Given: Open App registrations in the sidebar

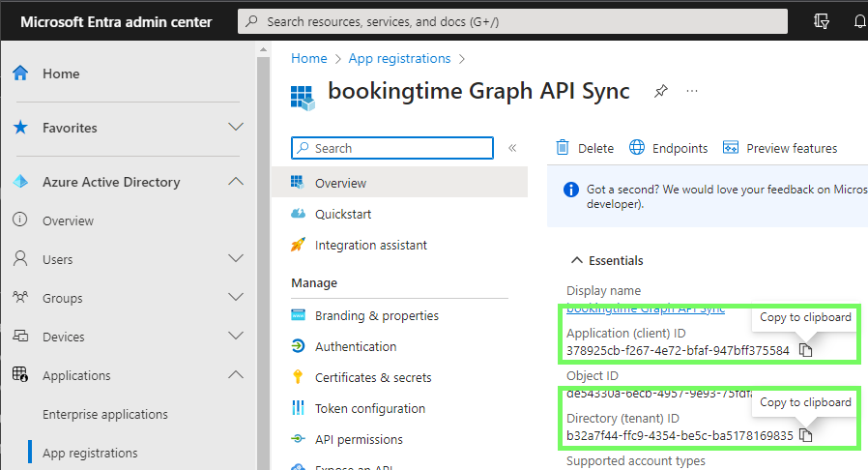Looking at the screenshot, I should pyautogui.click(x=90, y=453).
